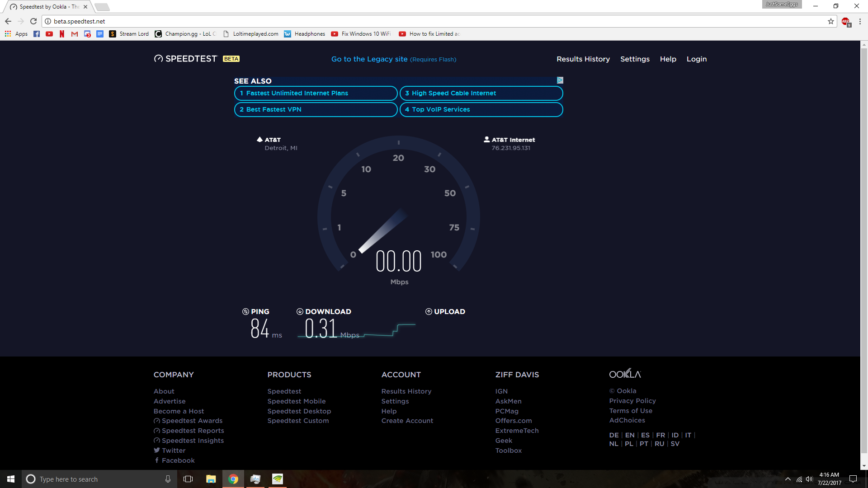Switch language to DE

(x=613, y=435)
